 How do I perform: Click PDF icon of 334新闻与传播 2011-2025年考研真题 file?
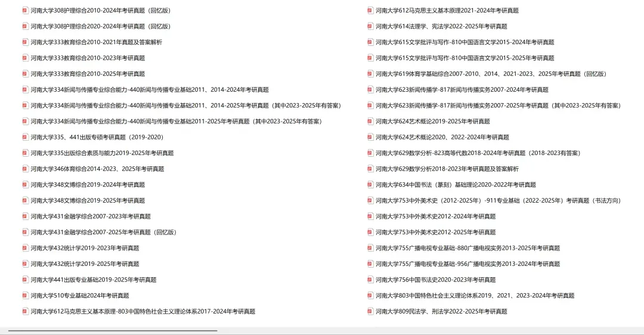25,121
